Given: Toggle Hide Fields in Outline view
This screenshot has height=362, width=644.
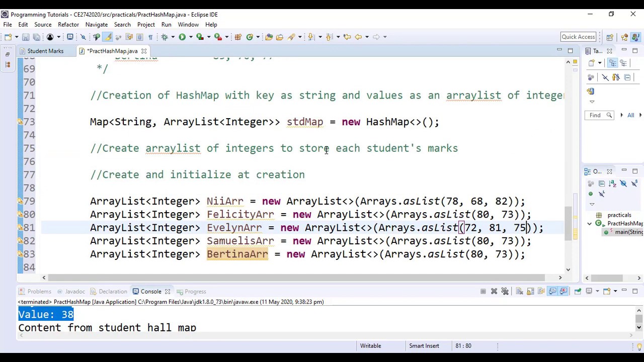Looking at the screenshot, I should [623, 184].
